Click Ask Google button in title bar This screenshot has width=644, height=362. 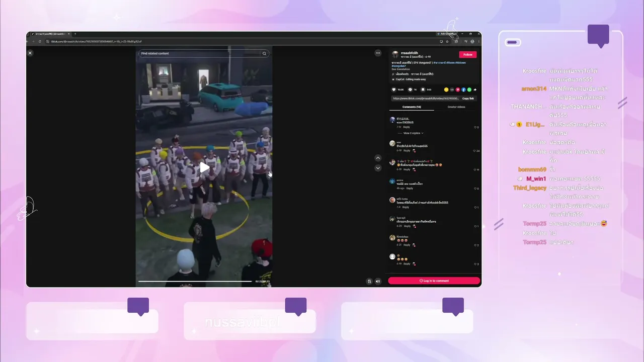coord(446,34)
